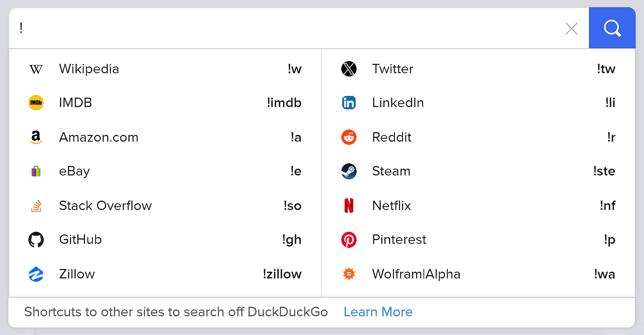The width and height of the screenshot is (644, 335).
Task: Clear the search query with the X
Action: (x=572, y=29)
